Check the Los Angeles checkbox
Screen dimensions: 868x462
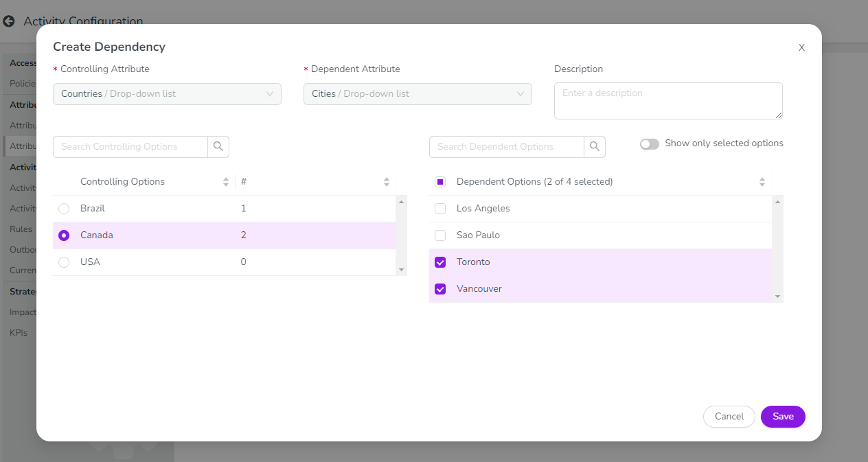[x=440, y=209]
